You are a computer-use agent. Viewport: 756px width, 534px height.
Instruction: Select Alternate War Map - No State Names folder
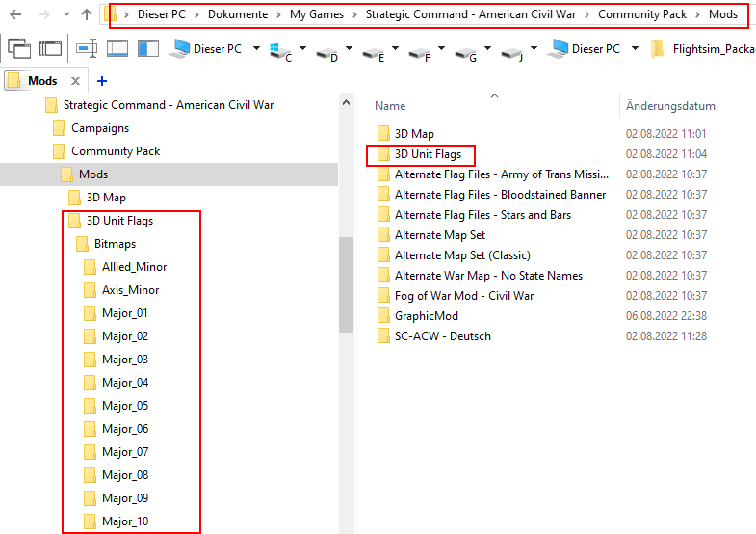click(480, 276)
